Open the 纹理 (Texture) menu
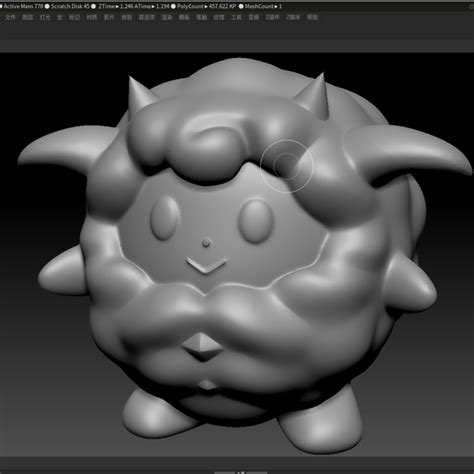Viewport: 474px width, 474px height. [219, 17]
